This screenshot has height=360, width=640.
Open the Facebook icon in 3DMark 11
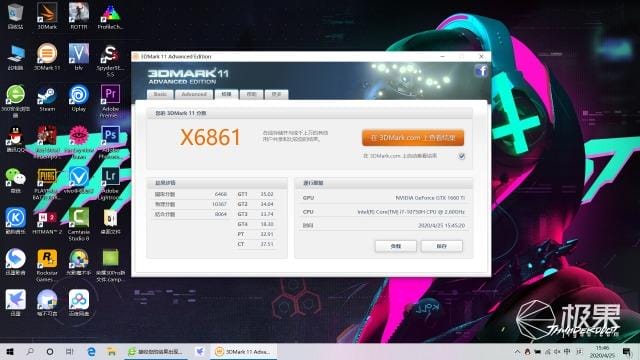pyautogui.click(x=481, y=71)
